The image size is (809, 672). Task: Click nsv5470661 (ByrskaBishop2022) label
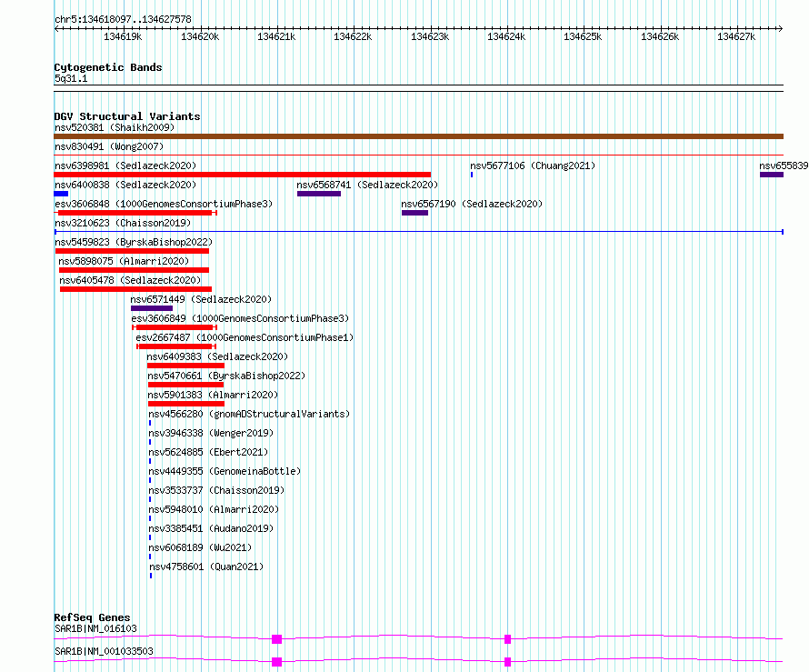(x=226, y=376)
